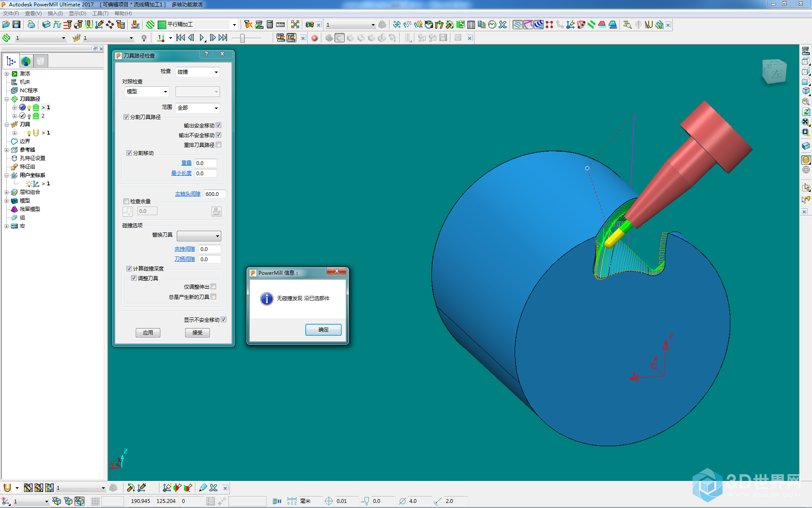The image size is (812, 508).
Task: Expand the 刀具路径 tree node
Action: coord(7,99)
